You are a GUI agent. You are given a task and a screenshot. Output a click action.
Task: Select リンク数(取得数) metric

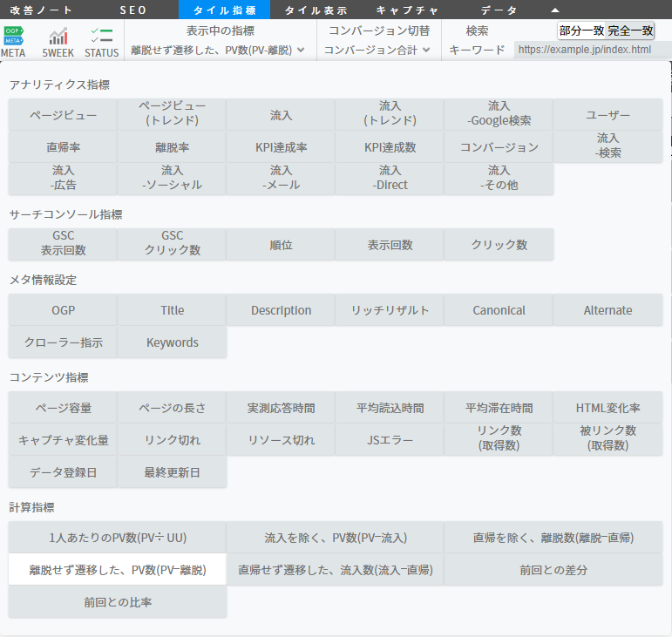click(x=499, y=439)
